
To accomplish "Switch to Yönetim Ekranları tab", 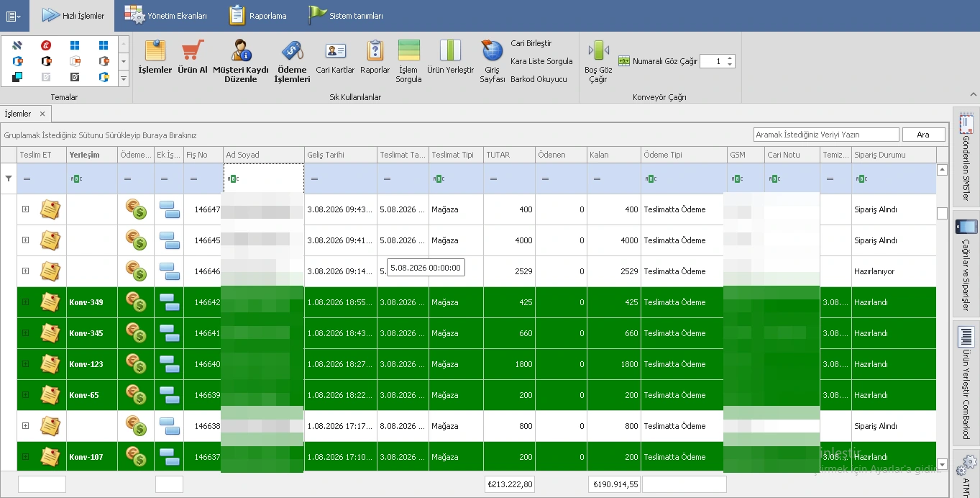I will pos(165,15).
